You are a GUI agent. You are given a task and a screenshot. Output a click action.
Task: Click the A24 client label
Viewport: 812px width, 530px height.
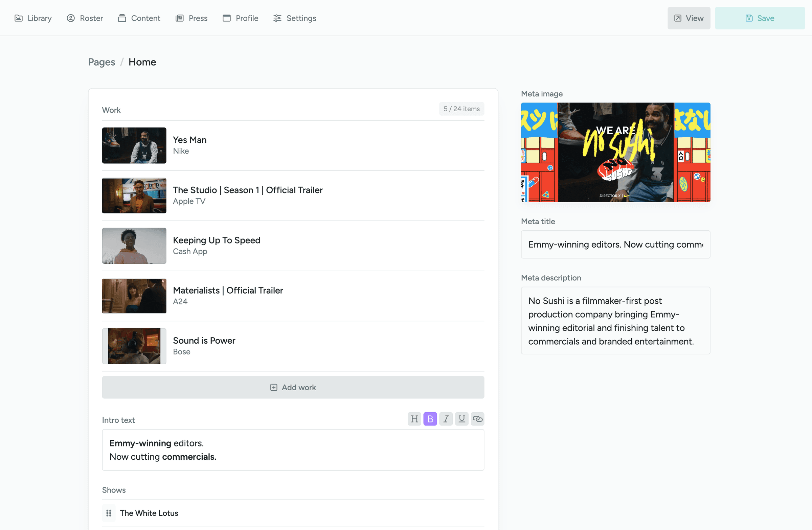coord(180,301)
